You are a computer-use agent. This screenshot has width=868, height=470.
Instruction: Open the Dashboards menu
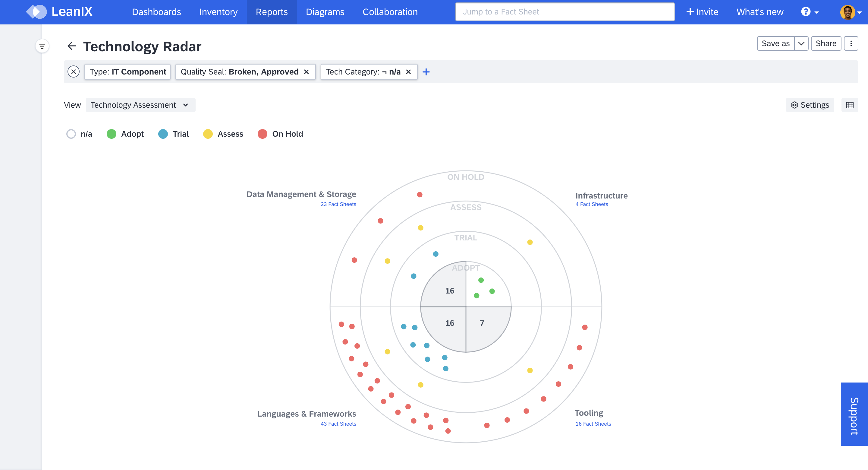coord(156,12)
